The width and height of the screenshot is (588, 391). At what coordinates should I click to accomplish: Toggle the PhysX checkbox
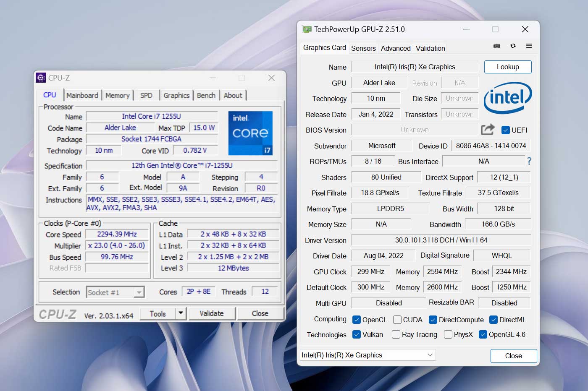(x=448, y=334)
